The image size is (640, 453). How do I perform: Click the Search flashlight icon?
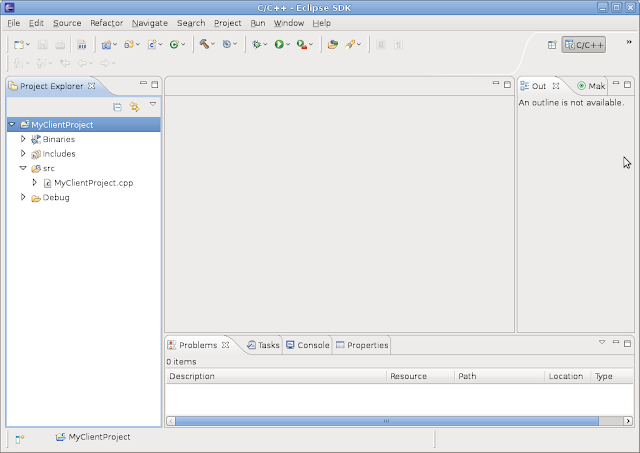pos(350,44)
